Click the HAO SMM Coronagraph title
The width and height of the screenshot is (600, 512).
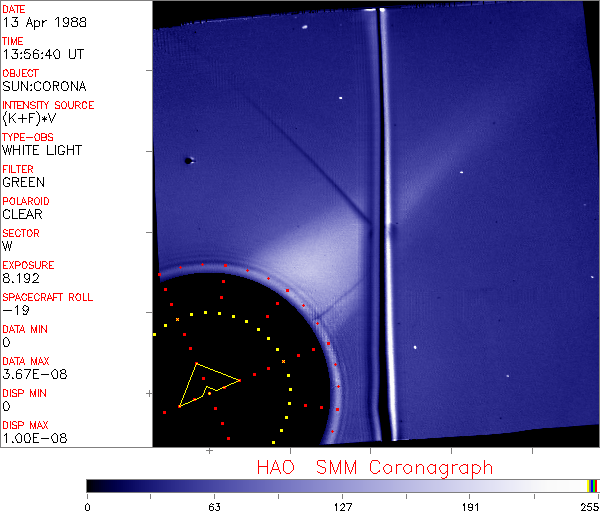click(374, 467)
